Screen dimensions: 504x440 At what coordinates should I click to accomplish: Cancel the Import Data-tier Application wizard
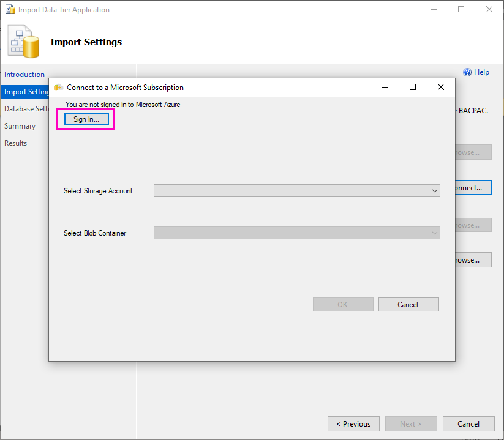coord(468,423)
